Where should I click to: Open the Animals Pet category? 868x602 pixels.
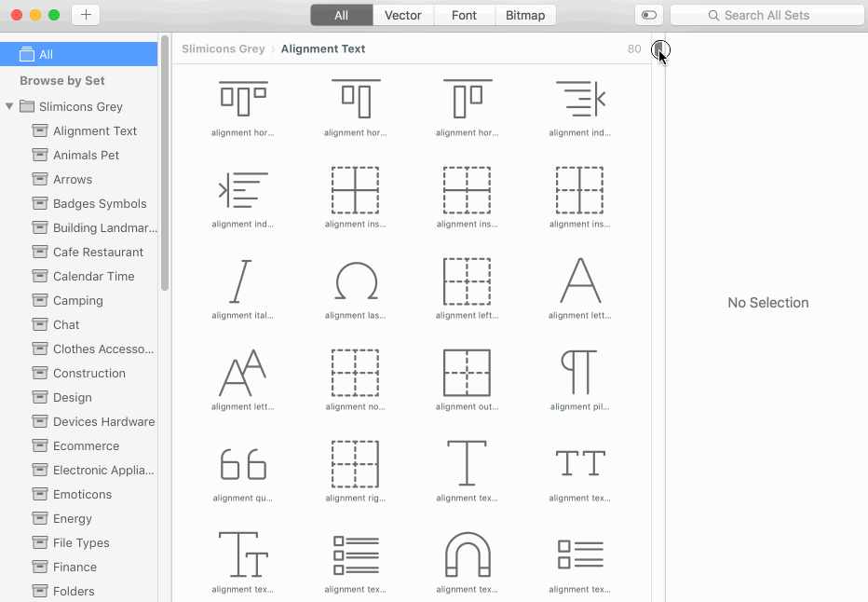[x=86, y=155]
